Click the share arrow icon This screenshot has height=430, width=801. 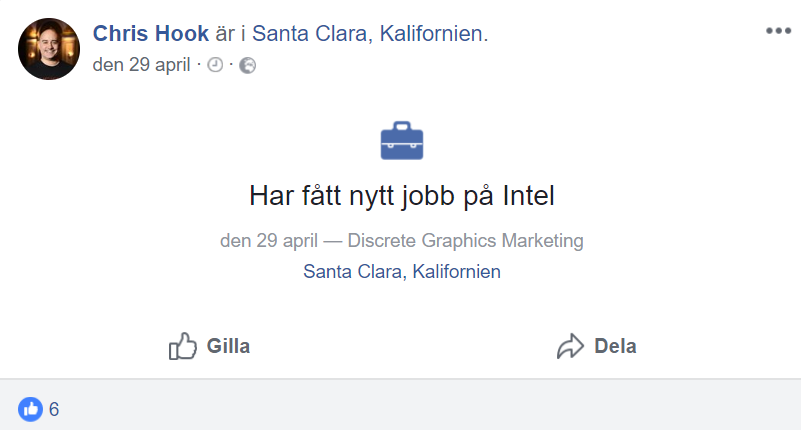coord(570,347)
